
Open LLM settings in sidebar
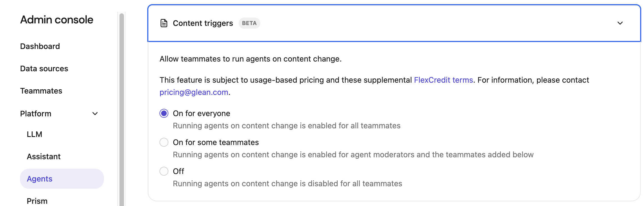click(34, 134)
